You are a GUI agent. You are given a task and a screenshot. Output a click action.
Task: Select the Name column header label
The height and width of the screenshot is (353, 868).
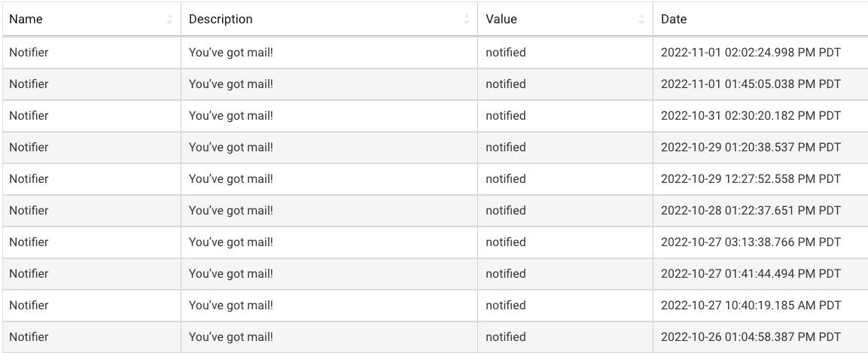pos(26,19)
